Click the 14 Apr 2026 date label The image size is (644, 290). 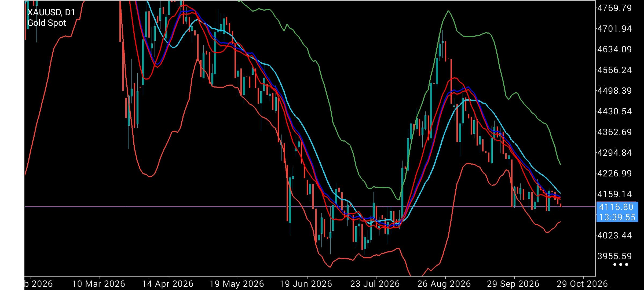click(x=168, y=284)
